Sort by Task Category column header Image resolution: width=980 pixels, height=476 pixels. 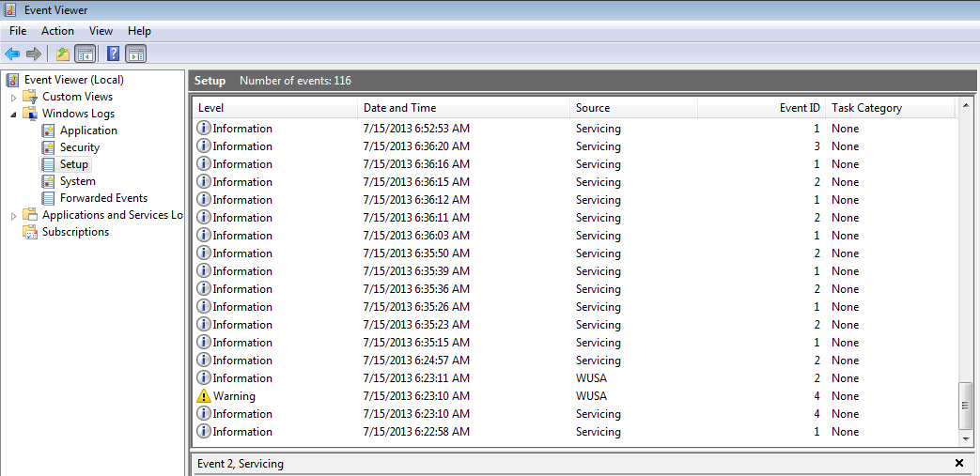tap(891, 107)
